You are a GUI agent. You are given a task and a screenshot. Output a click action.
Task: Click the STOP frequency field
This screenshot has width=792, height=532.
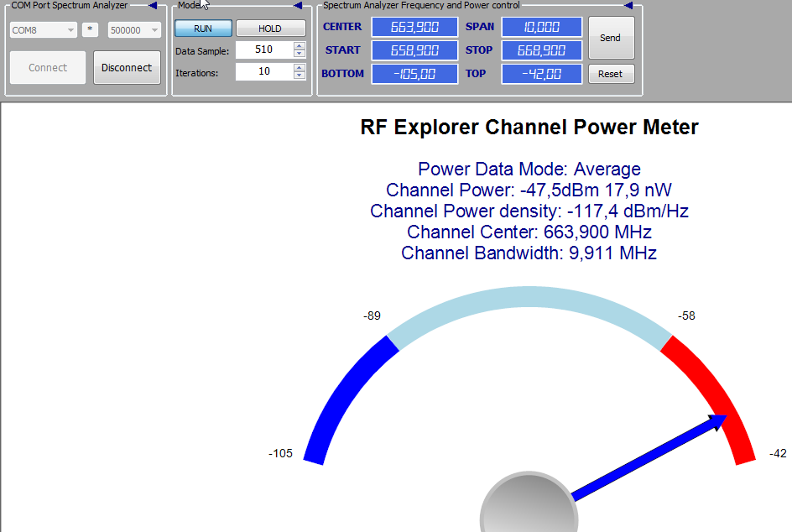[x=541, y=50]
